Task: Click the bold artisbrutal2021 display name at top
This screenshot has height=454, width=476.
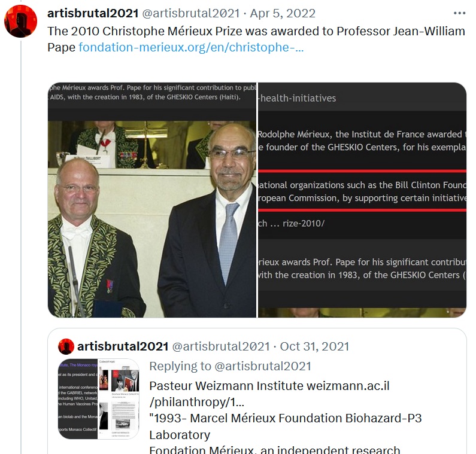Action: (x=93, y=13)
